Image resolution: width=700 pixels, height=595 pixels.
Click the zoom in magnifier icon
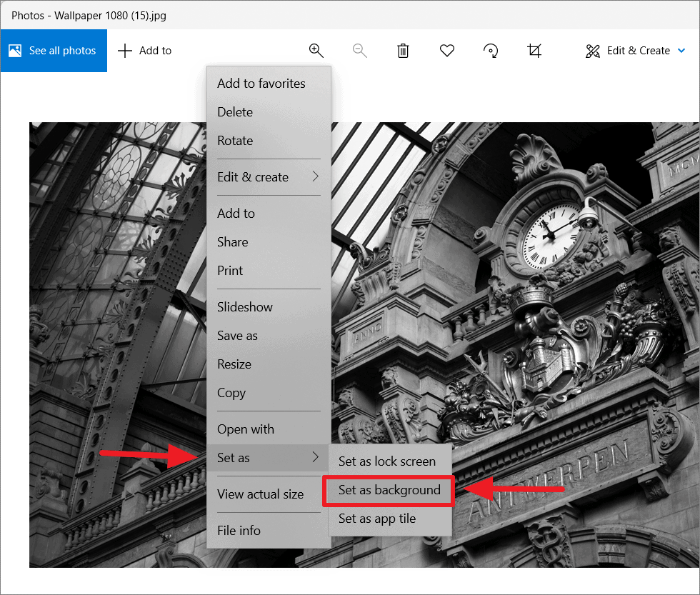(x=316, y=51)
